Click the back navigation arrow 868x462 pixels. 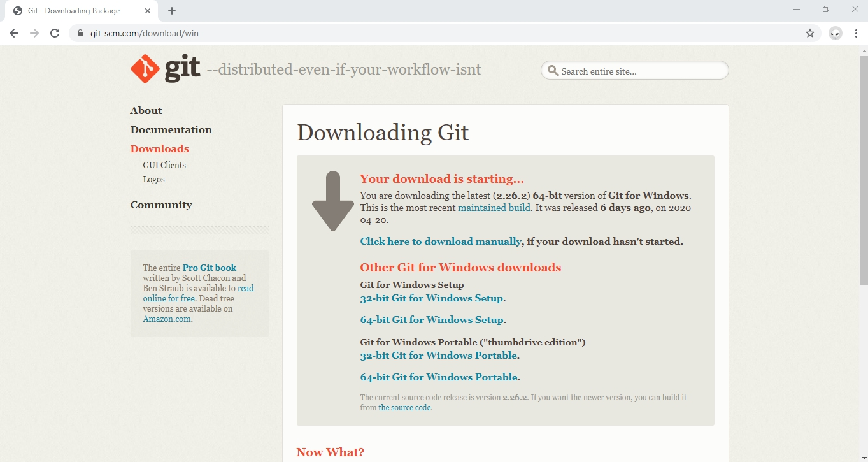pyautogui.click(x=14, y=32)
